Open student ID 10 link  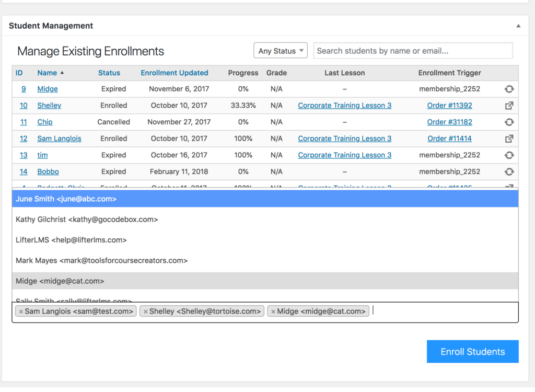pos(24,106)
